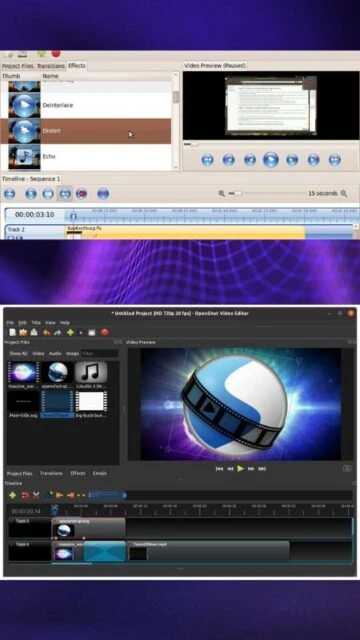
Task: Click the Fullscreen icon in dark toolbar
Action: [92, 333]
